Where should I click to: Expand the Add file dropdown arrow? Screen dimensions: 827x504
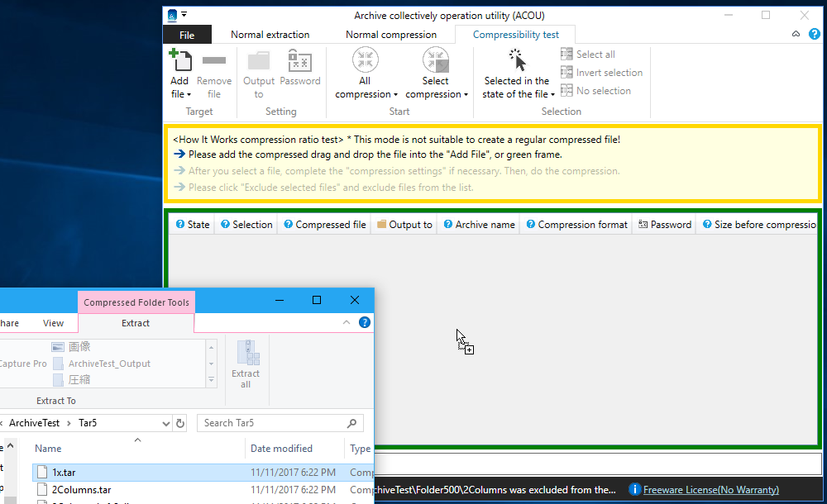point(189,95)
